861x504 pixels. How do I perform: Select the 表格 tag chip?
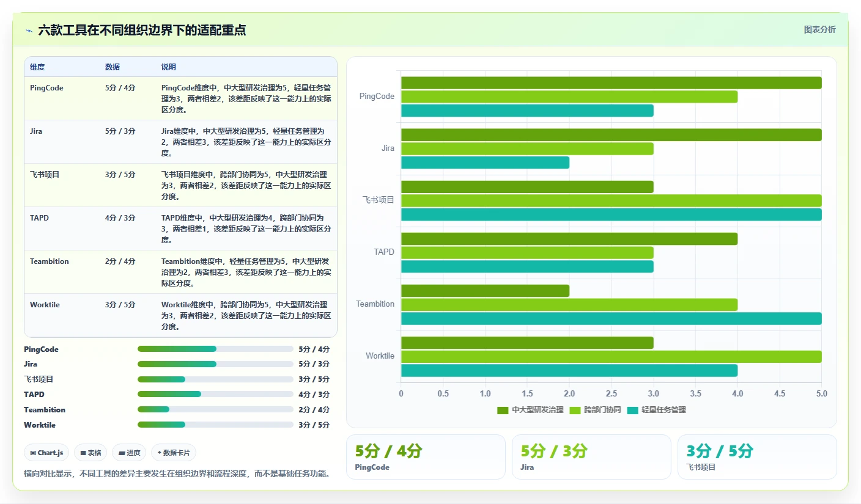click(x=91, y=453)
